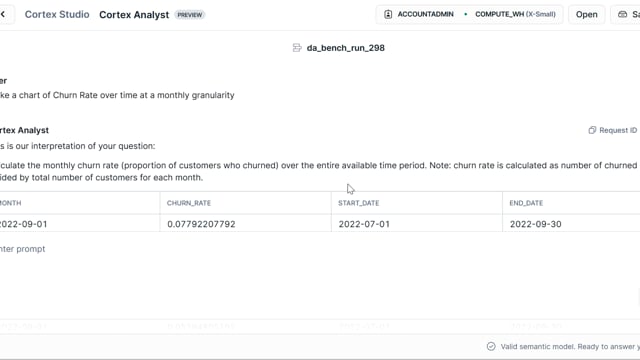This screenshot has width=640, height=360.
Task: Select the da_bench_run_298 model name
Action: click(345, 48)
